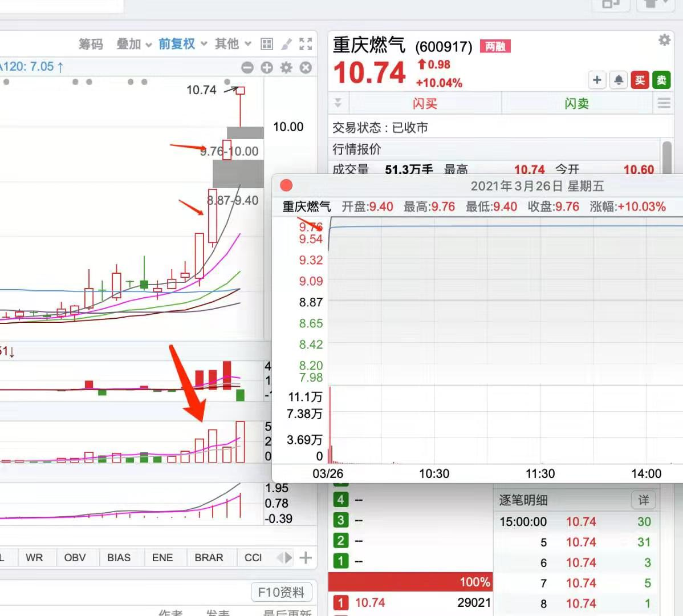
Task: Toggle fullscreen chart expand icon
Action: coord(306,44)
